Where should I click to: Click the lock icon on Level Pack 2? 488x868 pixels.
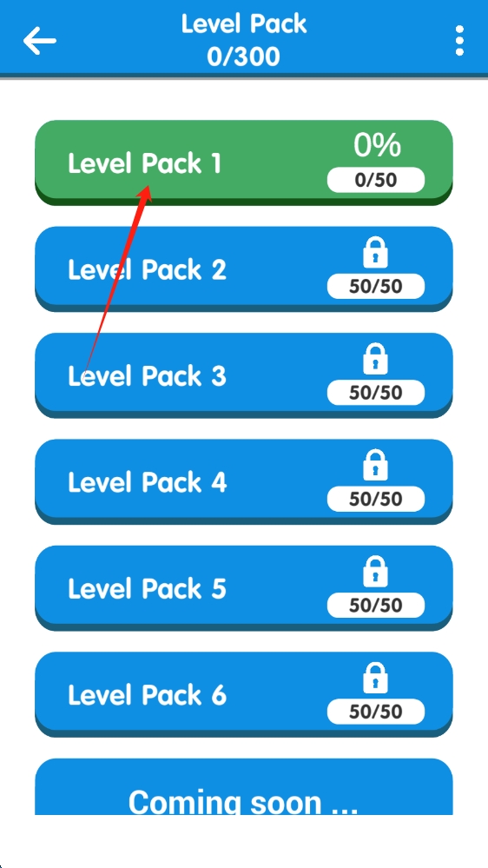pos(375,253)
